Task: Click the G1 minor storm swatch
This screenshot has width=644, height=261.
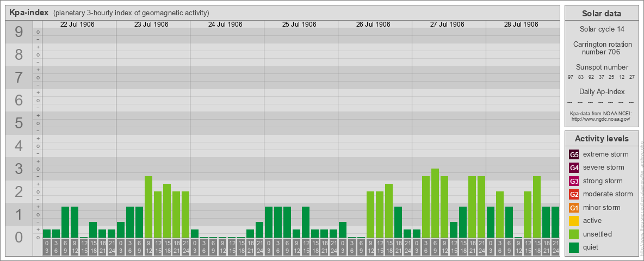Action: tap(574, 208)
